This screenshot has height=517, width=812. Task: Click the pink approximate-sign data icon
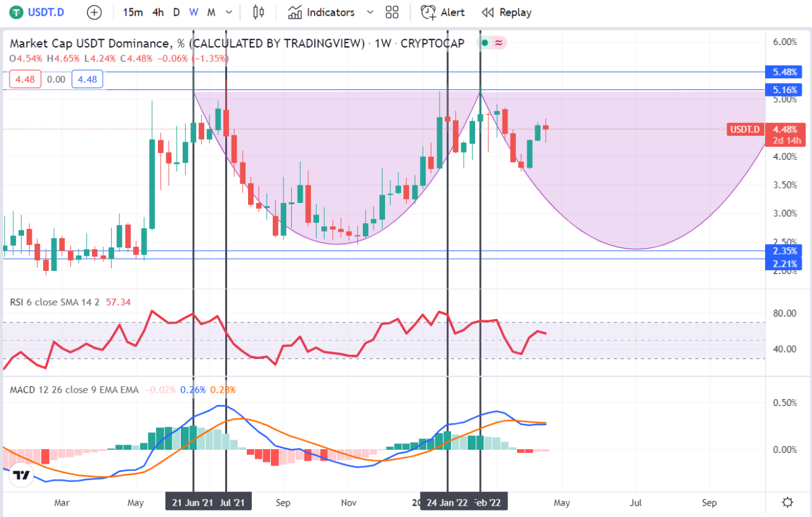[x=499, y=43]
